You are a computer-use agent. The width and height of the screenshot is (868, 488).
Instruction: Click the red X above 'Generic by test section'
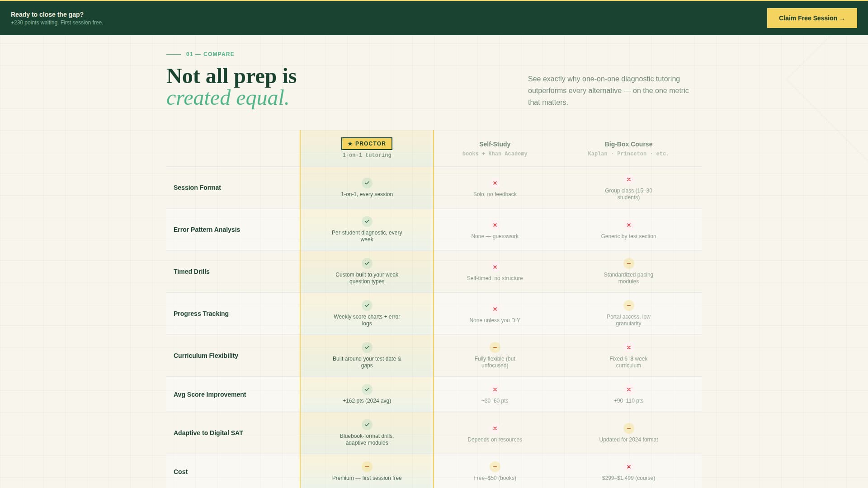[629, 225]
